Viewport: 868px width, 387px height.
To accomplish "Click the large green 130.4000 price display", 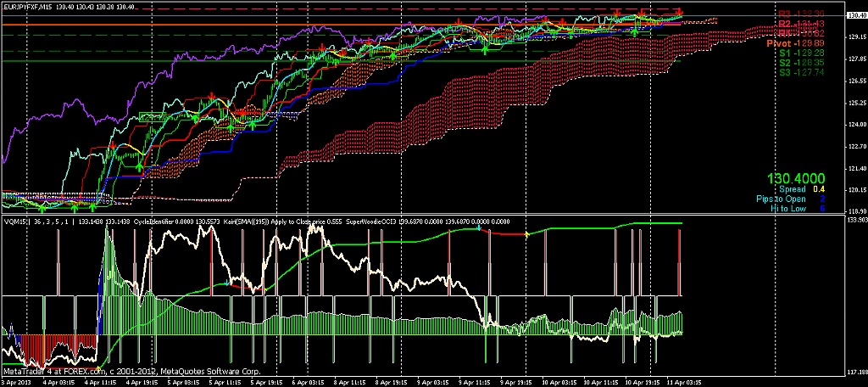I will point(796,179).
